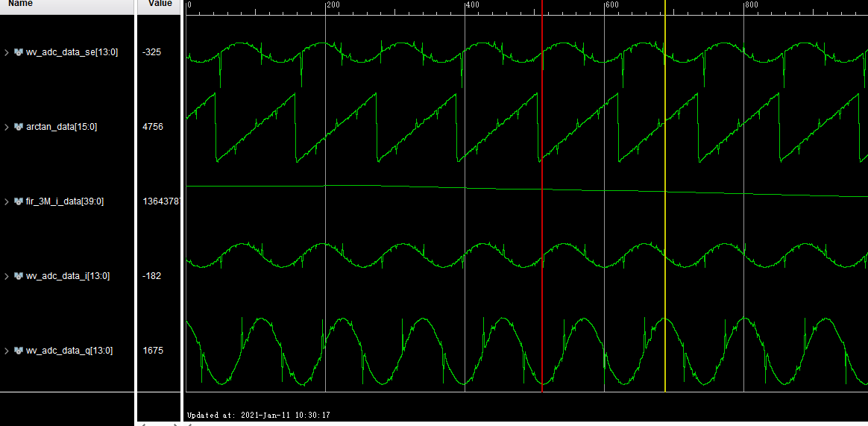Select signal name wv_adc_data_i[13:0]
Image resolution: width=868 pixels, height=426 pixels.
(x=68, y=276)
